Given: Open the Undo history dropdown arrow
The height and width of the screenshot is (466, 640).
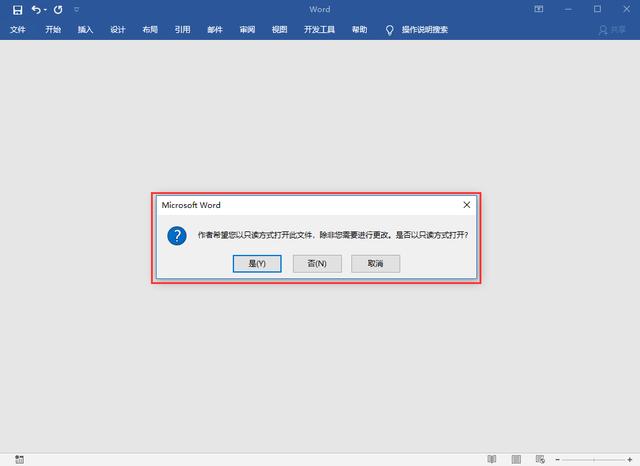Looking at the screenshot, I should [x=45, y=10].
